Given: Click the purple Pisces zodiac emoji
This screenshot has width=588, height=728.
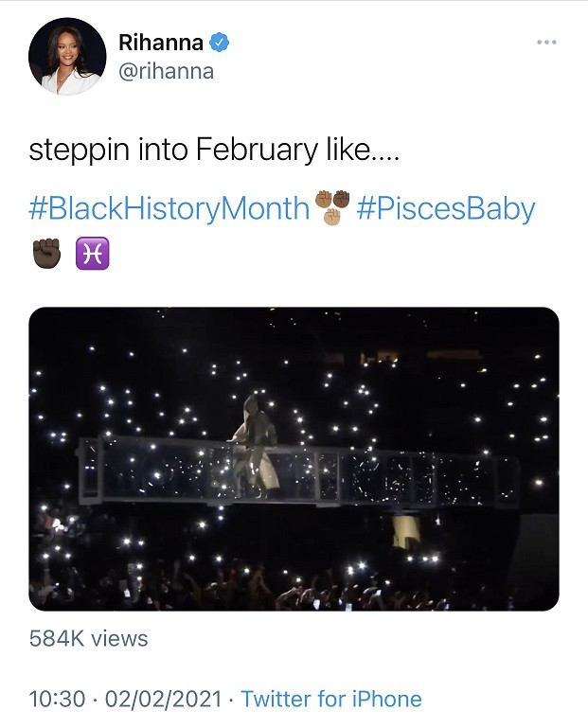Looking at the screenshot, I should (93, 253).
